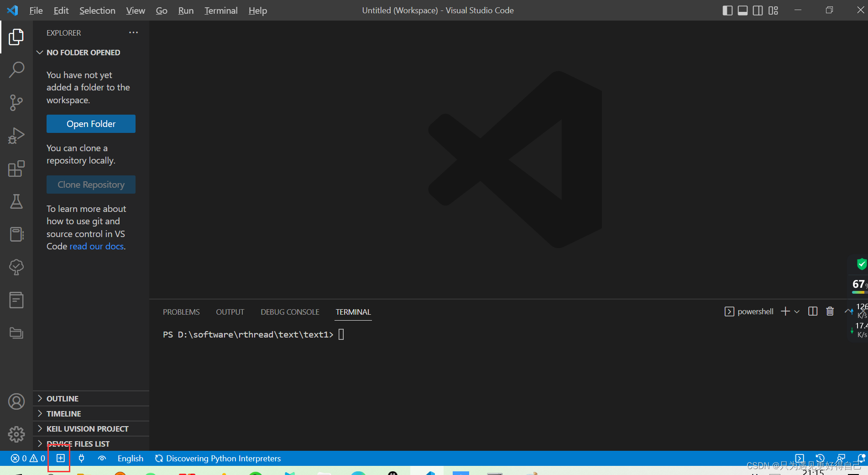Open the View menu
The width and height of the screenshot is (868, 475).
[136, 11]
